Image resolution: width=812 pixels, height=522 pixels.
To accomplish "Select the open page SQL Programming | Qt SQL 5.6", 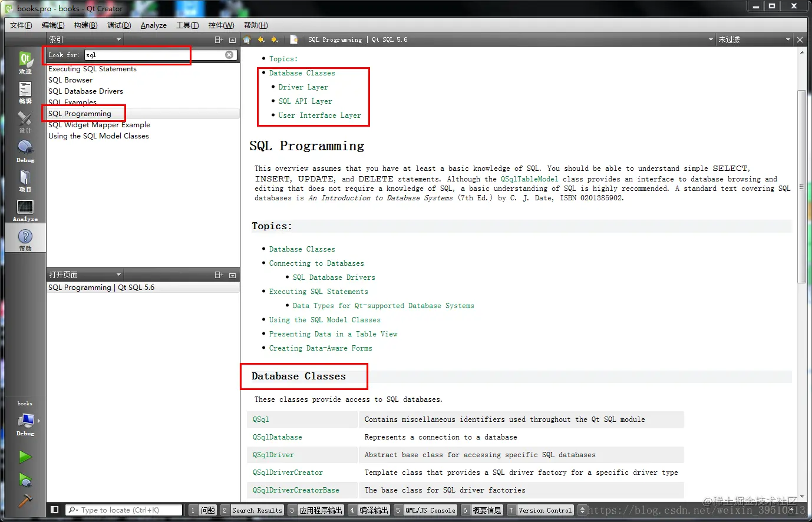I will tap(143, 288).
